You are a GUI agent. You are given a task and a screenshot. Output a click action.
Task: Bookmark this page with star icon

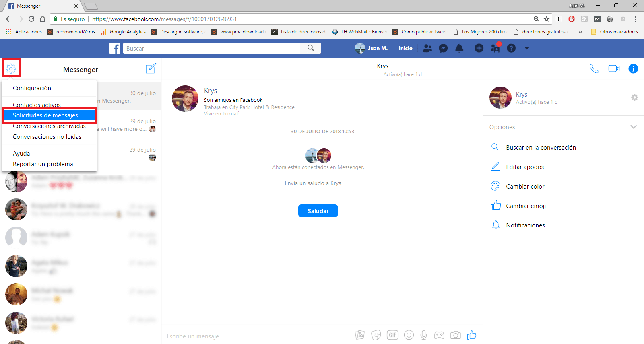click(x=547, y=19)
